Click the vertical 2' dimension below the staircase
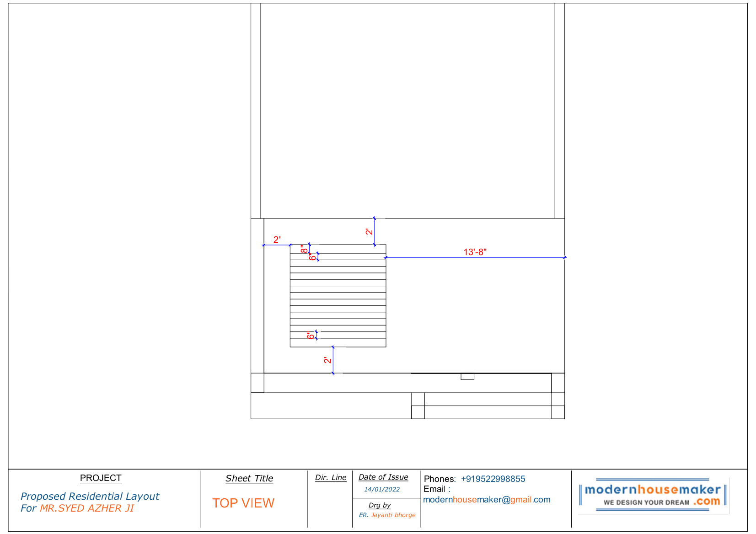Image resolution: width=756 pixels, height=534 pixels. 327,360
